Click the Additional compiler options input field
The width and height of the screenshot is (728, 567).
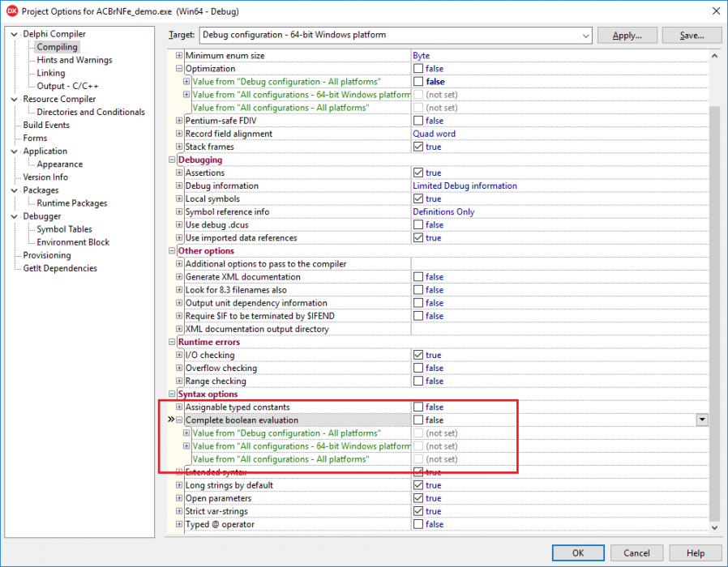click(x=560, y=263)
